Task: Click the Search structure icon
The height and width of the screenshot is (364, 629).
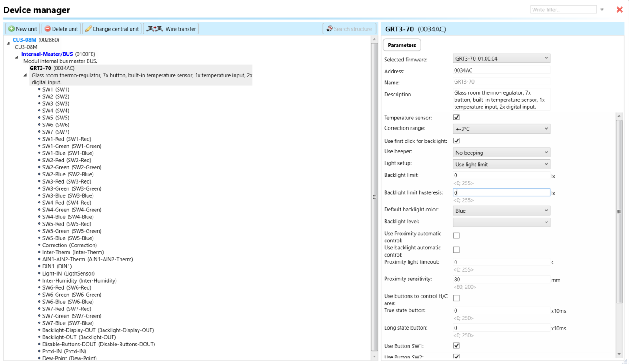Action: [329, 29]
